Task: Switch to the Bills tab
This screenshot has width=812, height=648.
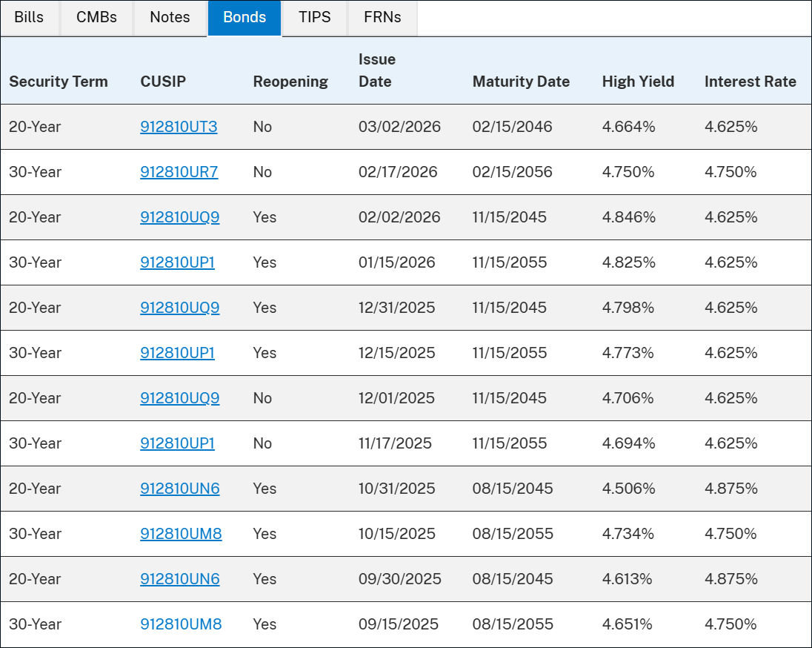Action: 29,17
